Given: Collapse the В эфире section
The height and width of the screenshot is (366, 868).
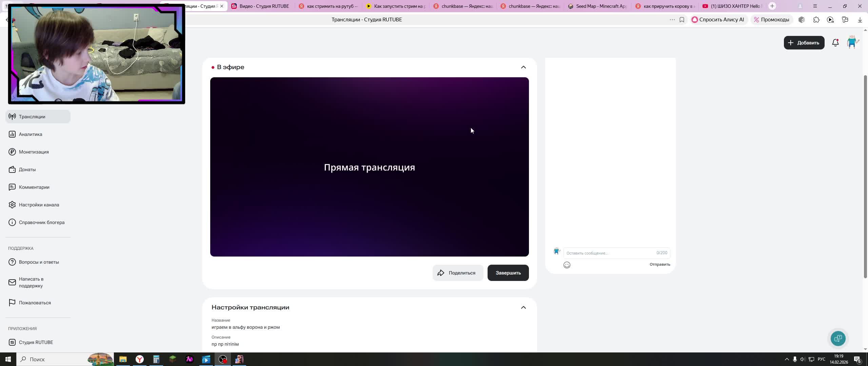Looking at the screenshot, I should (523, 67).
